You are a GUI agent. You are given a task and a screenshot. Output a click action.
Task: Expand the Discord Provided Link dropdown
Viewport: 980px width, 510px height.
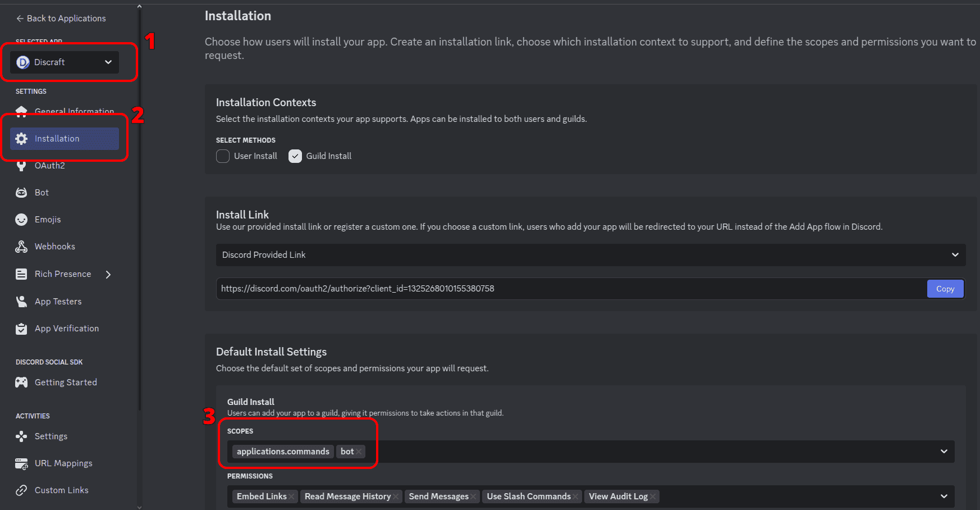pyautogui.click(x=590, y=255)
